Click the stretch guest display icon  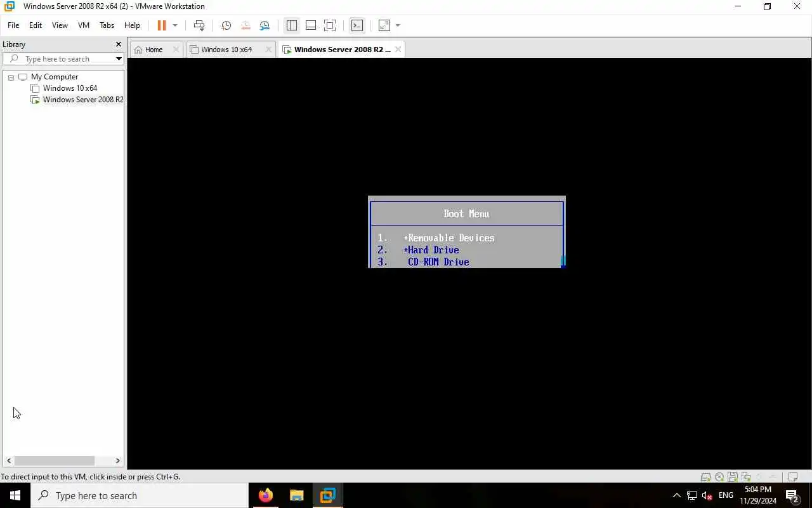click(384, 25)
